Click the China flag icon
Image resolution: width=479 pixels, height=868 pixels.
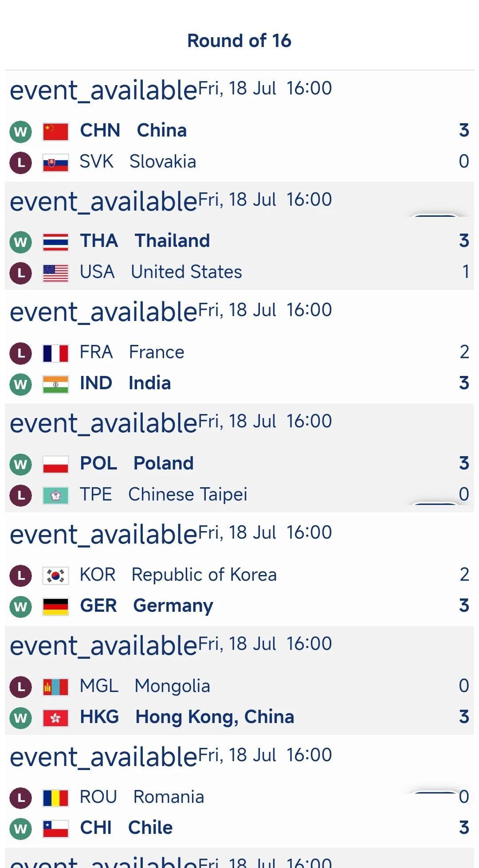coord(55,132)
